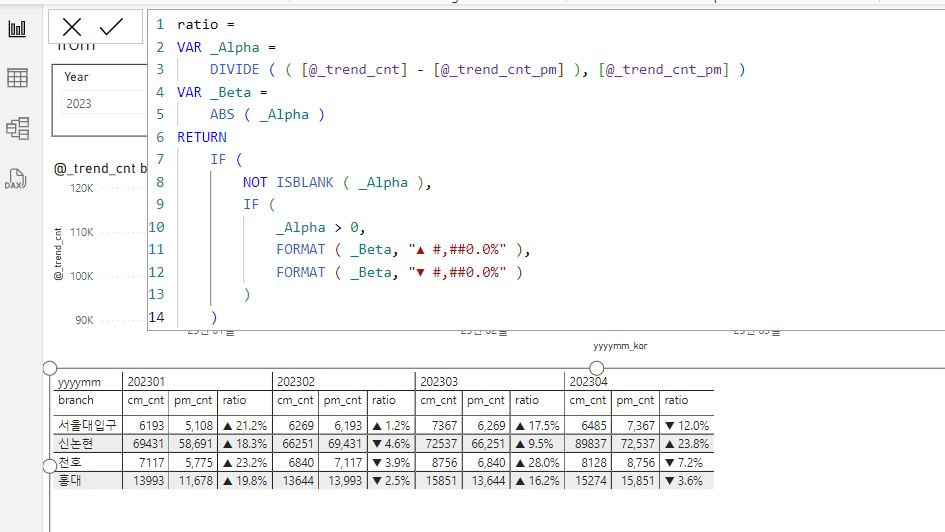Click ABS function on line 5
This screenshot has width=945, height=532.
pos(222,114)
